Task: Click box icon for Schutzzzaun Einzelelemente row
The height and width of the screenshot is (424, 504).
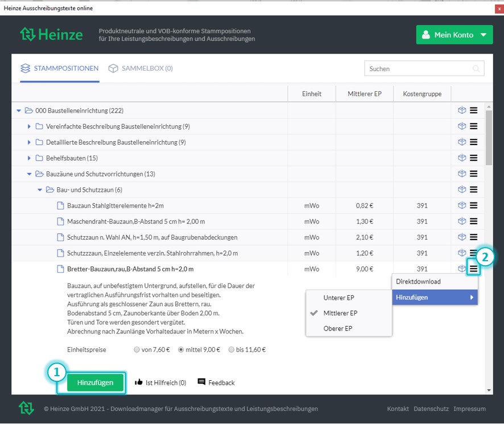Action: click(462, 253)
